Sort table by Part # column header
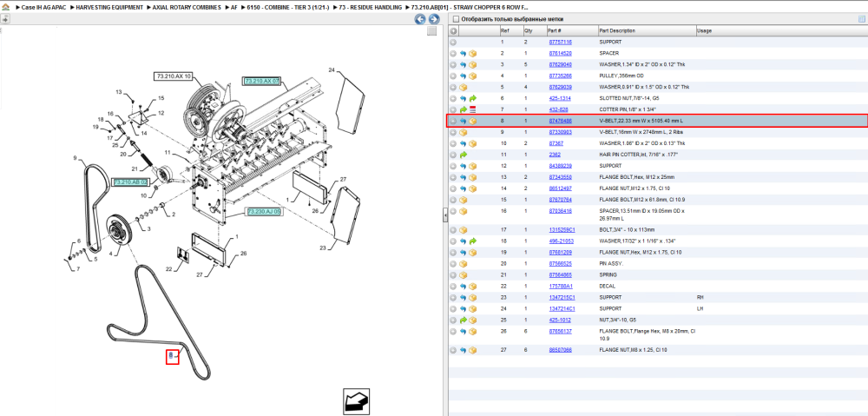This screenshot has width=868, height=416. (x=555, y=31)
